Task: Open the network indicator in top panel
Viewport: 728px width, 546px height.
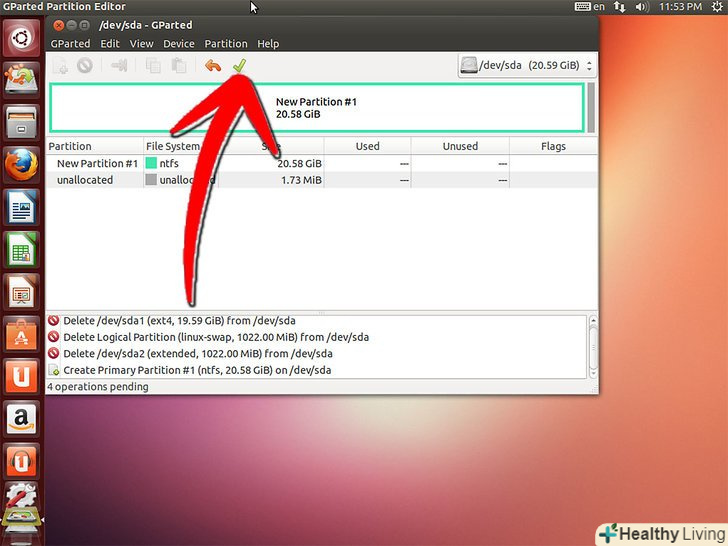Action: 619,6
